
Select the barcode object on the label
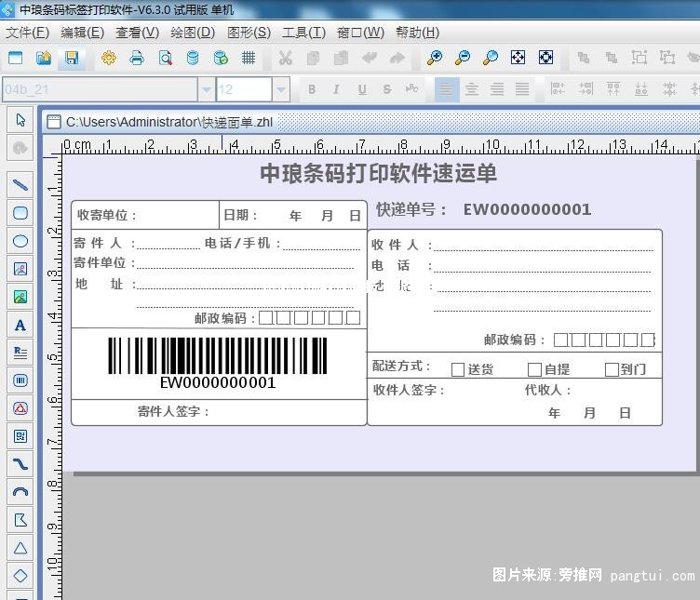coord(218,363)
